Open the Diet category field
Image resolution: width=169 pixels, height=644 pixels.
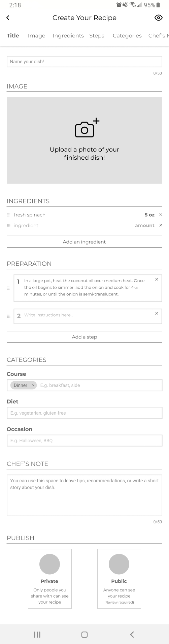84,413
